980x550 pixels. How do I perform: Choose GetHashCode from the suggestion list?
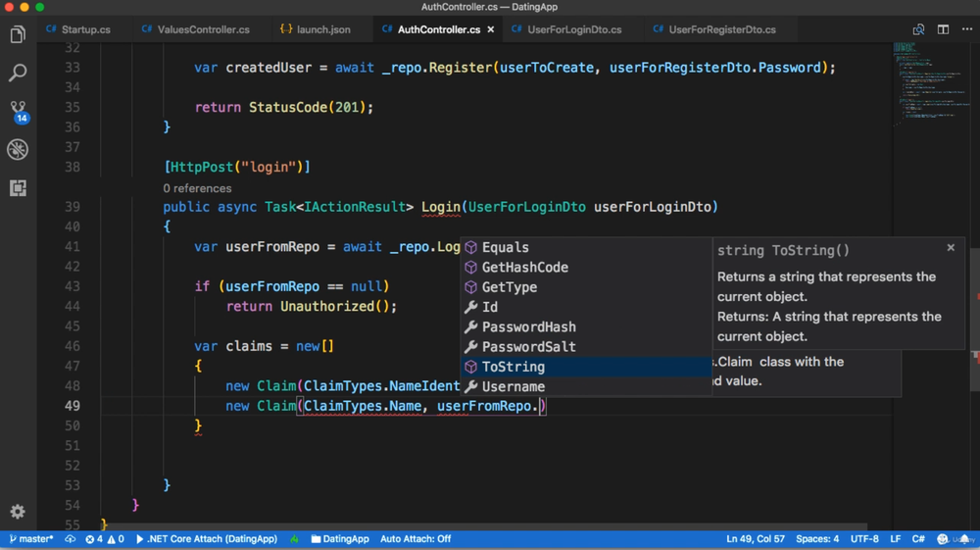[x=586, y=268]
